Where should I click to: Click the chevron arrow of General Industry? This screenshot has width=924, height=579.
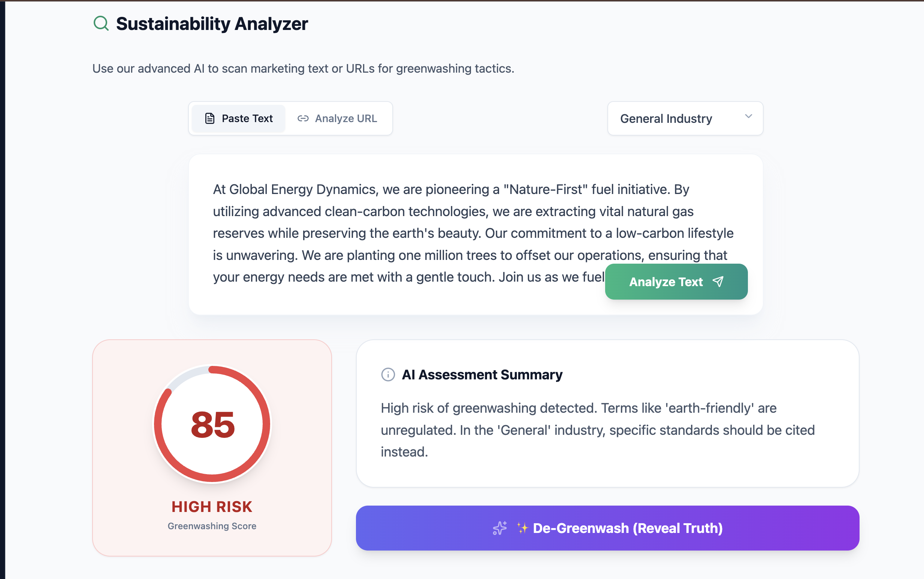click(749, 116)
